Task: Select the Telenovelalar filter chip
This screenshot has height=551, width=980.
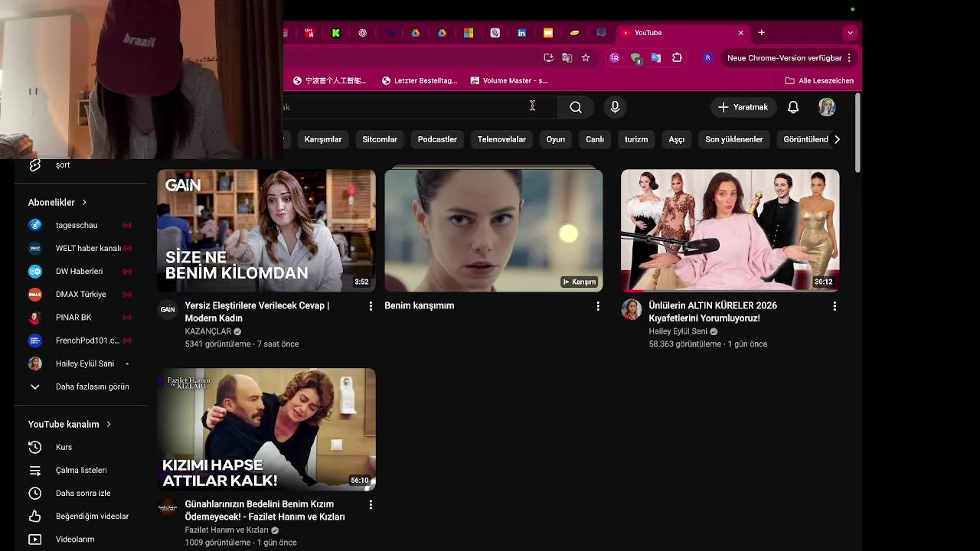Action: [501, 139]
